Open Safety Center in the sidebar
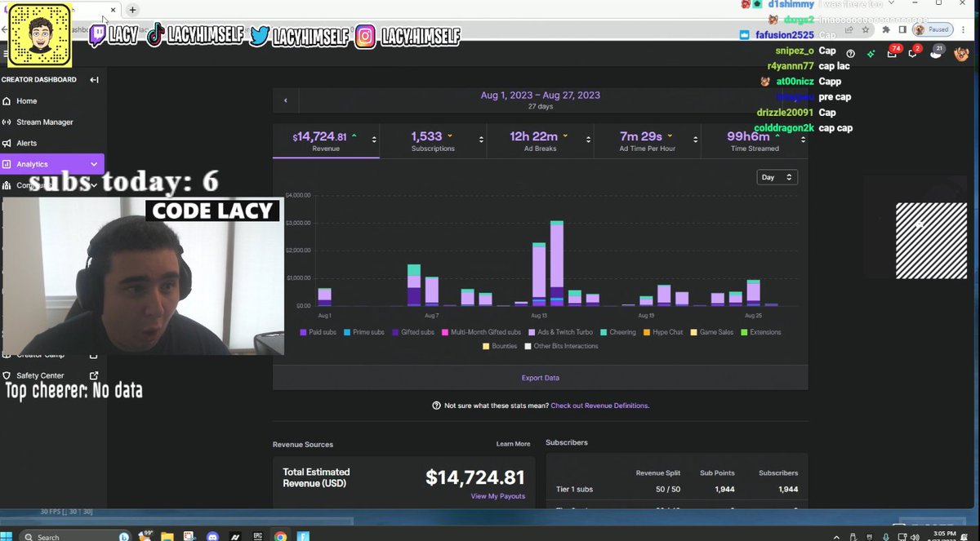The width and height of the screenshot is (980, 541). click(x=40, y=375)
